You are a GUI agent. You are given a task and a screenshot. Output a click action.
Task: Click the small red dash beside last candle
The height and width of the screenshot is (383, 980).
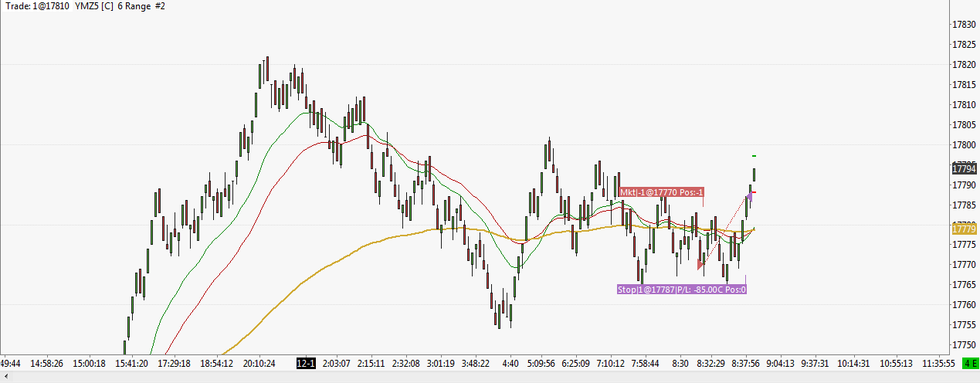click(x=754, y=191)
